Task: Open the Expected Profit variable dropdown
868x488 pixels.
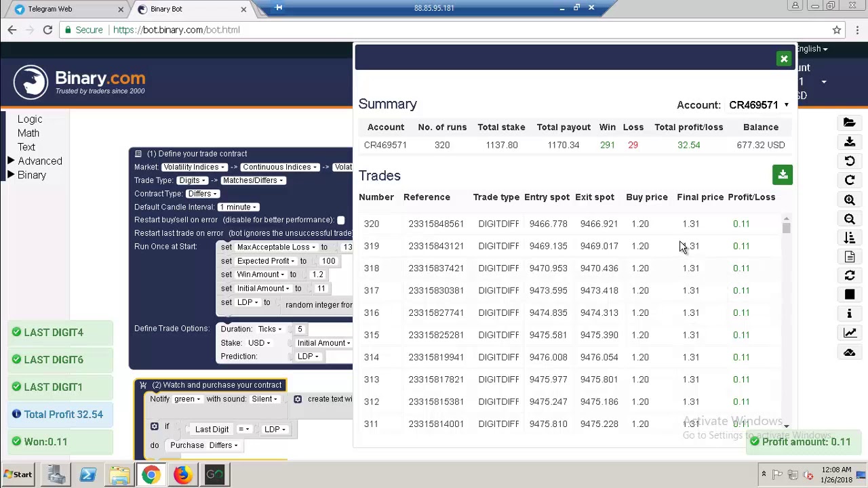Action: pyautogui.click(x=266, y=261)
